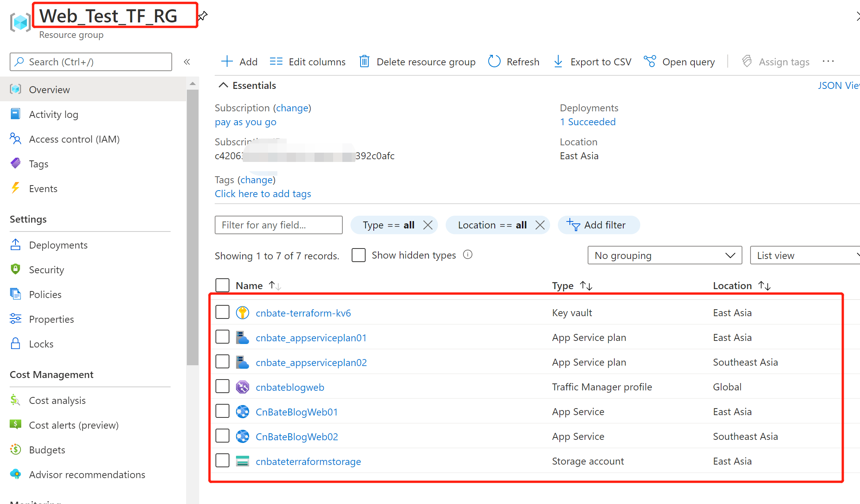
Task: Open Access control (IAM)
Action: tap(93, 139)
